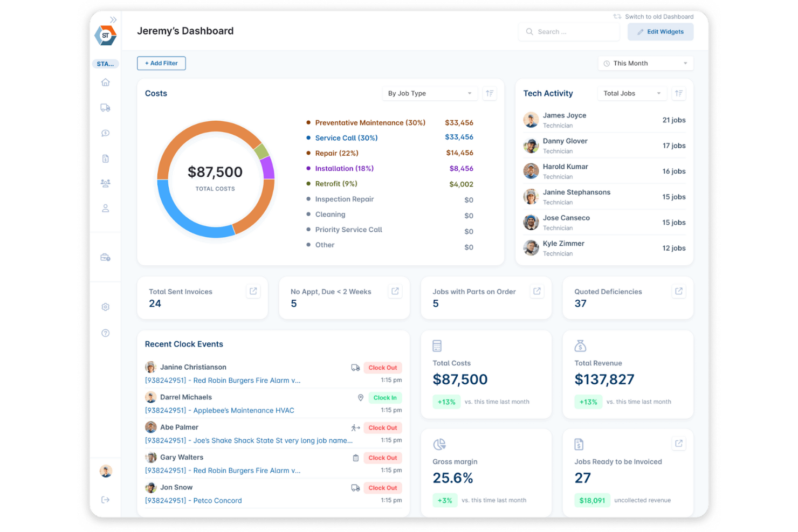Click the Add Filter button
798x532 pixels.
161,63
